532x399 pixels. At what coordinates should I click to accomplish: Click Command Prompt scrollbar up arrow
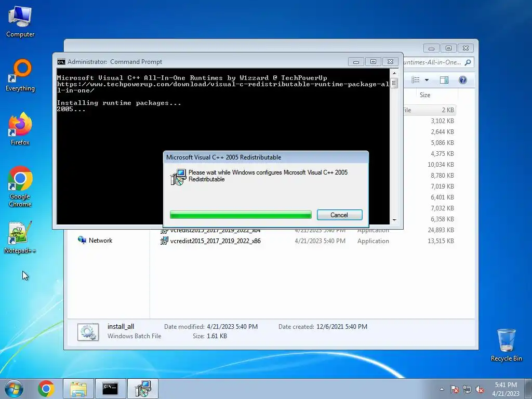tap(394, 73)
